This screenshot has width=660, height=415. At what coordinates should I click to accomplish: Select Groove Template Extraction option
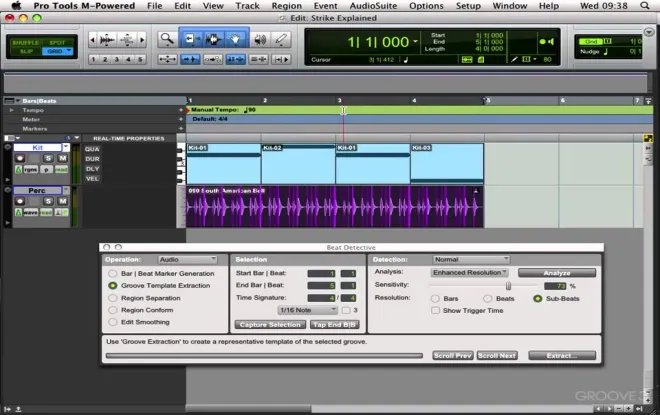pyautogui.click(x=112, y=285)
